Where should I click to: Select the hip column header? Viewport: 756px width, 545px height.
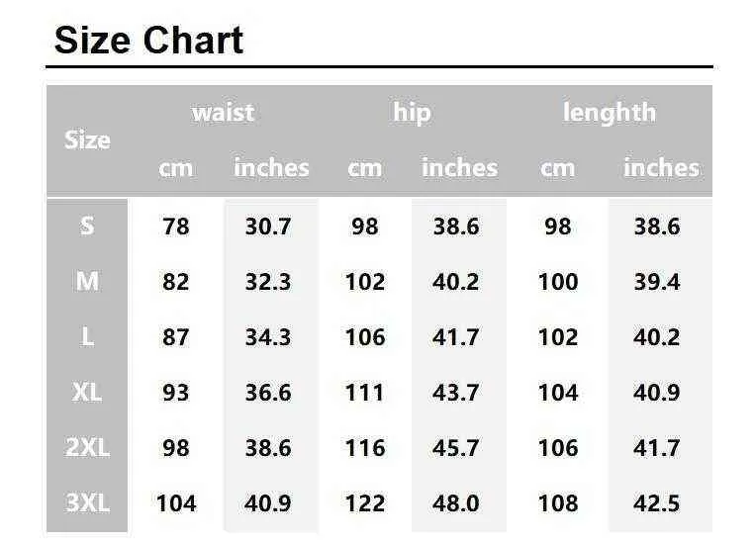[412, 113]
